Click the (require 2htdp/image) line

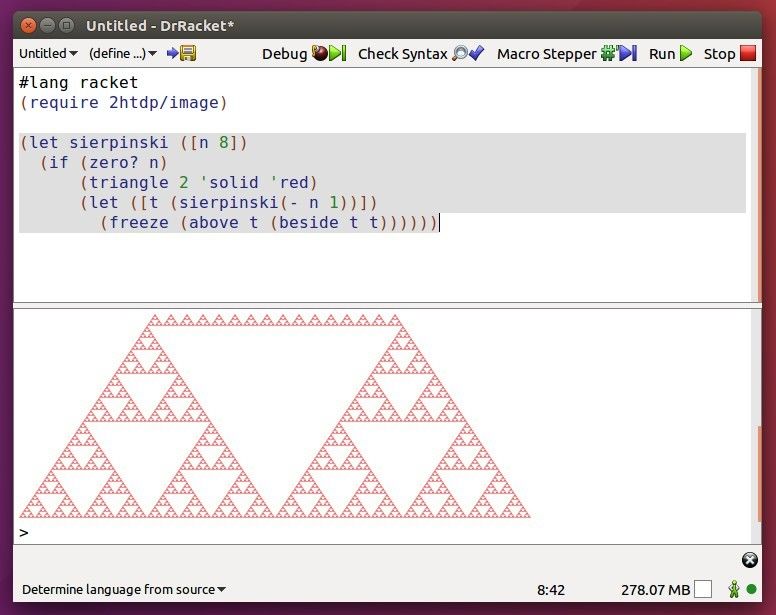point(123,103)
